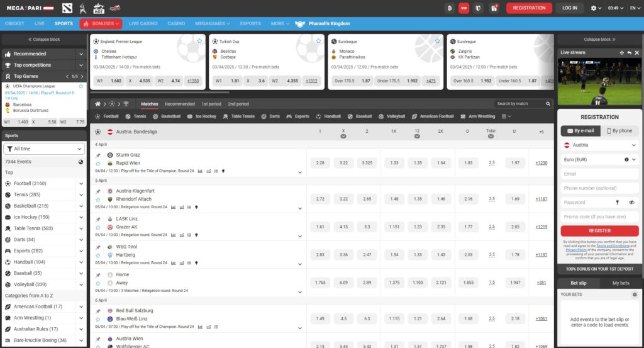Screen dimensions: 644x348
Task: Show password eye icon in registration
Action: (631, 203)
